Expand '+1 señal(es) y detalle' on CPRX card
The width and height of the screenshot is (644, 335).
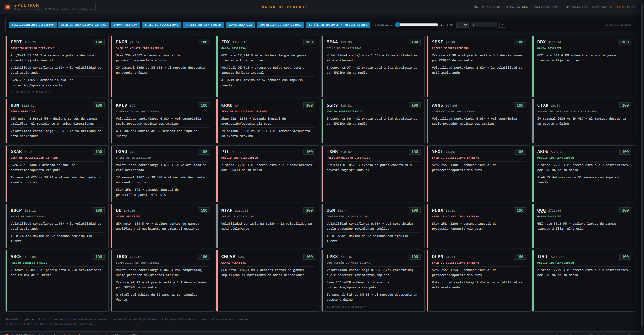[x=346, y=306]
